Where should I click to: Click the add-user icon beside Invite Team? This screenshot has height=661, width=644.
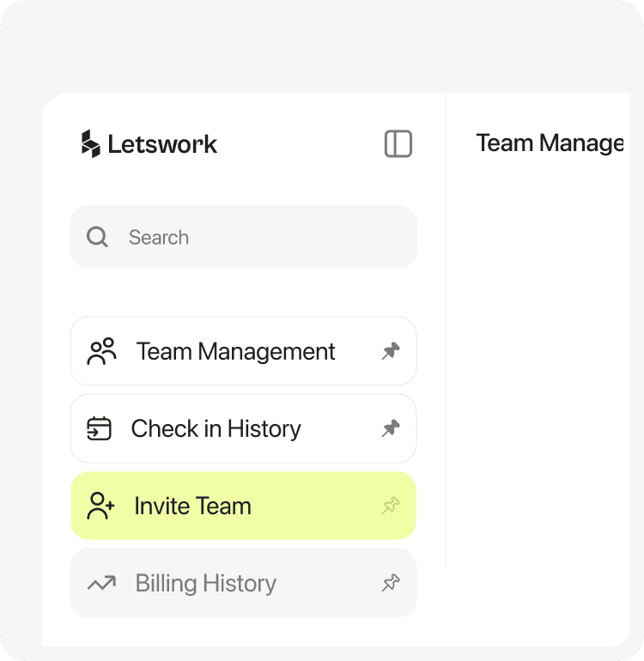[x=101, y=506]
